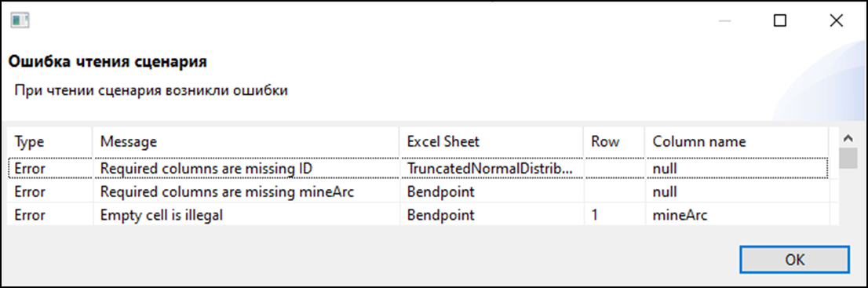
Task: Click the Column name header
Action: pyautogui.click(x=736, y=142)
